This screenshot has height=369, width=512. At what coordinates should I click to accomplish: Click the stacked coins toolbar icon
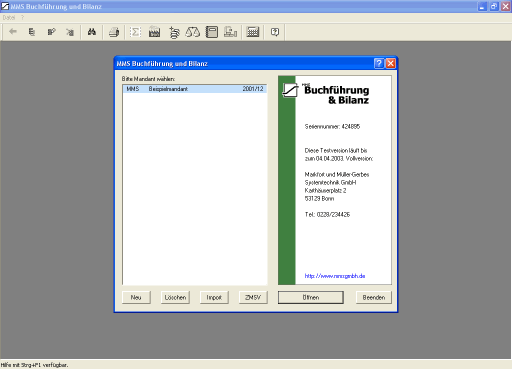[174, 32]
